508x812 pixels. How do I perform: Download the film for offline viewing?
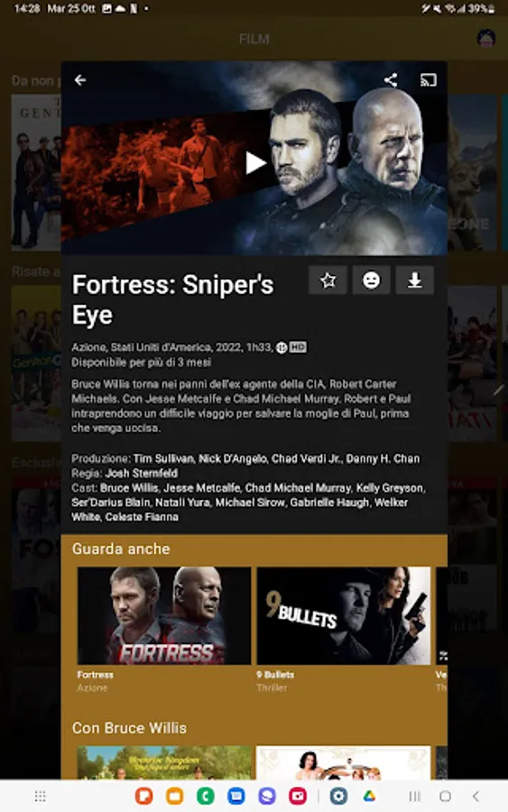[415, 281]
